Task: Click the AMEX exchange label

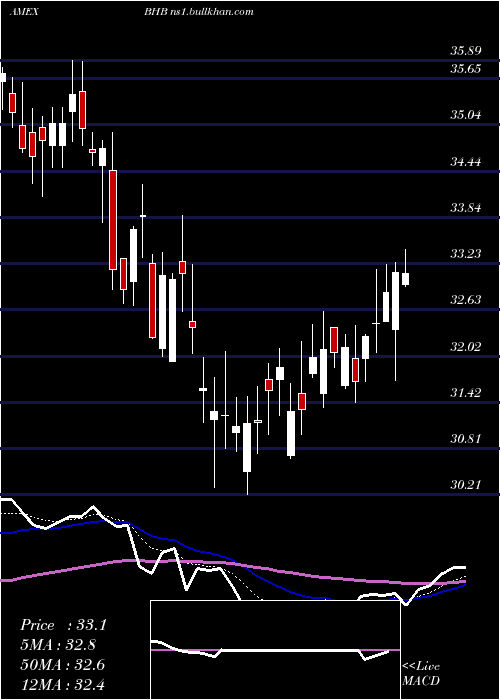Action: 24,12
